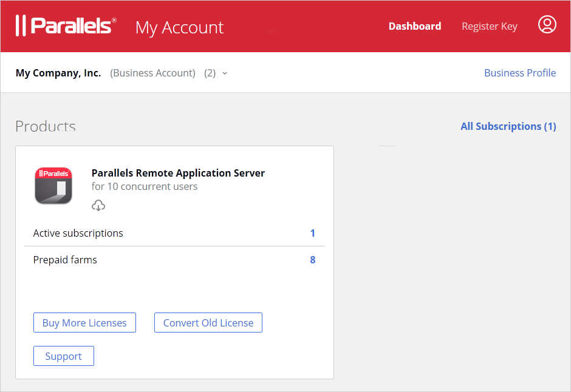This screenshot has height=392, width=571.
Task: Click the My Account header title
Action: tap(179, 27)
